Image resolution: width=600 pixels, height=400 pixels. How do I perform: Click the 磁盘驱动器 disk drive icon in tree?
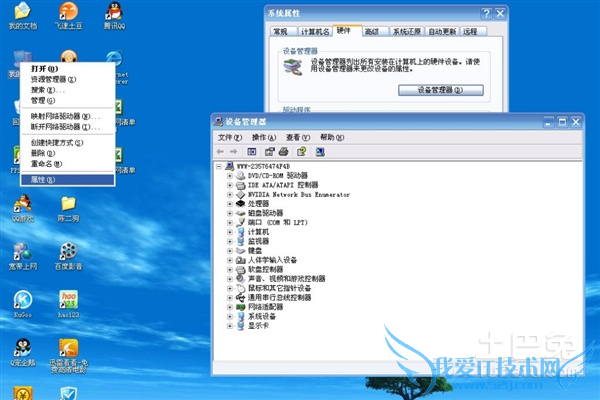click(240, 213)
